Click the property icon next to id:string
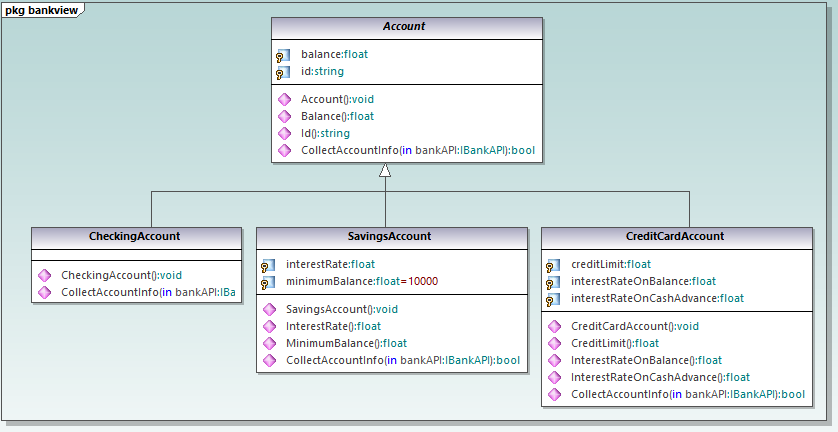The height and width of the screenshot is (432, 838). click(x=283, y=73)
